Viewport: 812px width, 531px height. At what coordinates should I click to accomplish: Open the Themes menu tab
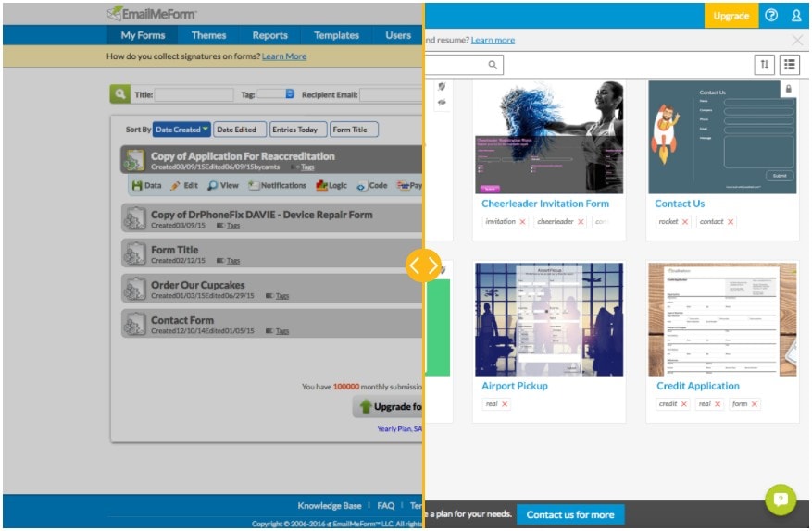click(208, 35)
